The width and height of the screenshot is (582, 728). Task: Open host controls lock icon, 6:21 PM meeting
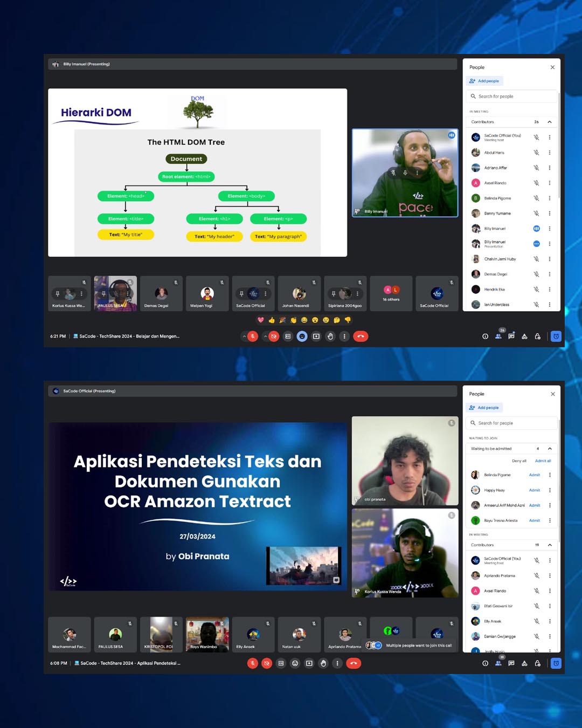click(537, 336)
